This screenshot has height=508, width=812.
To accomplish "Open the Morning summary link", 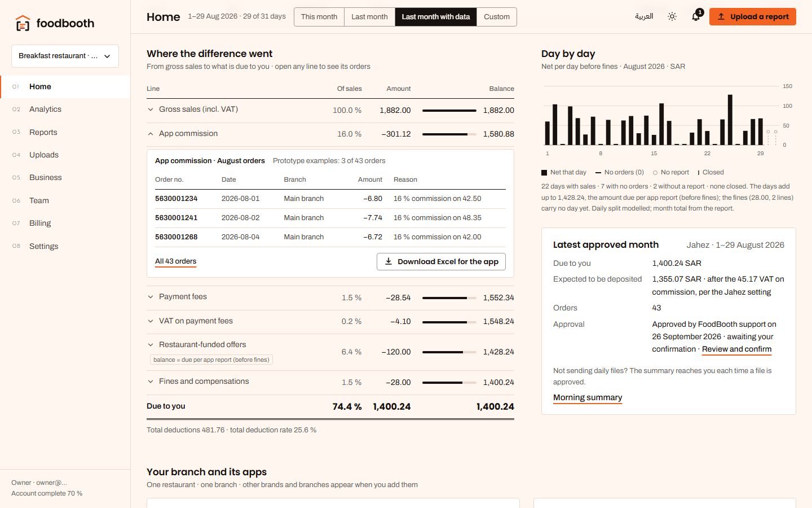I will (x=588, y=398).
